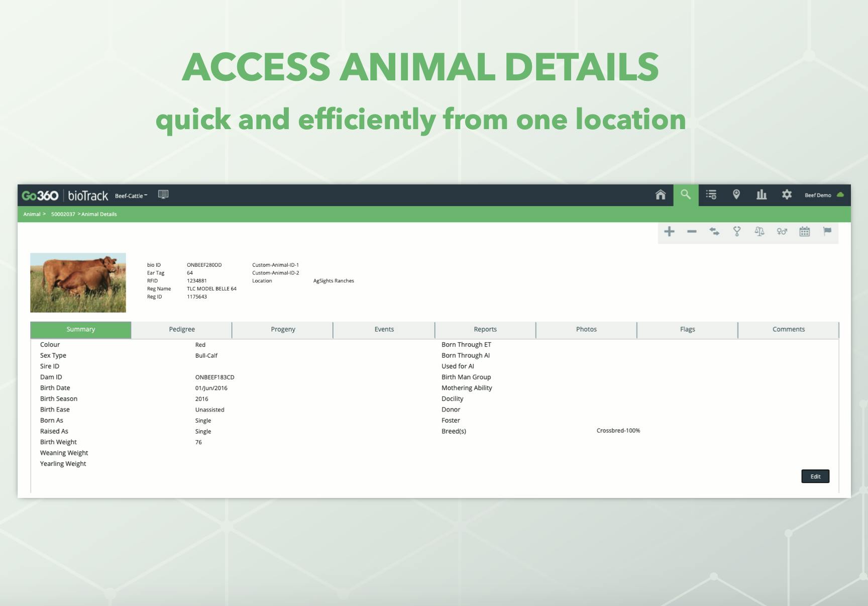Activate the search icon in the navbar
This screenshot has height=606, width=868.
686,195
